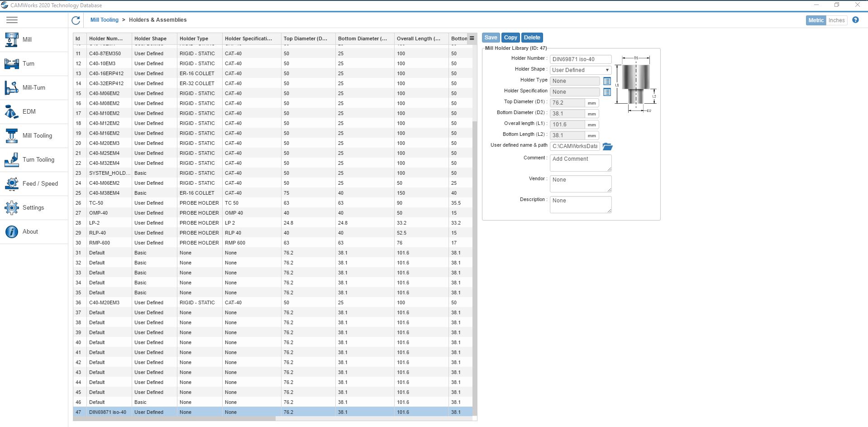Sort by the Id column header
Screen dimensions: 868x427
[80, 38]
